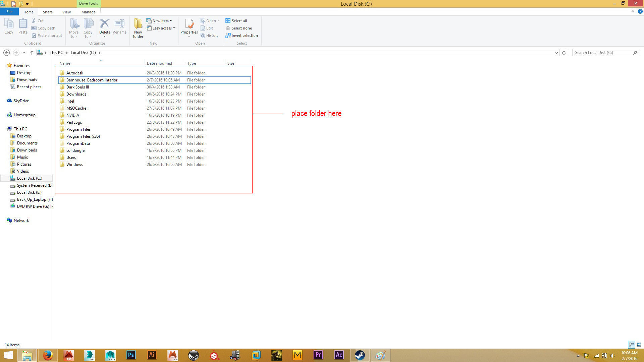
Task: Click Local Disk (C:) in the breadcrumb path
Action: click(x=83, y=53)
